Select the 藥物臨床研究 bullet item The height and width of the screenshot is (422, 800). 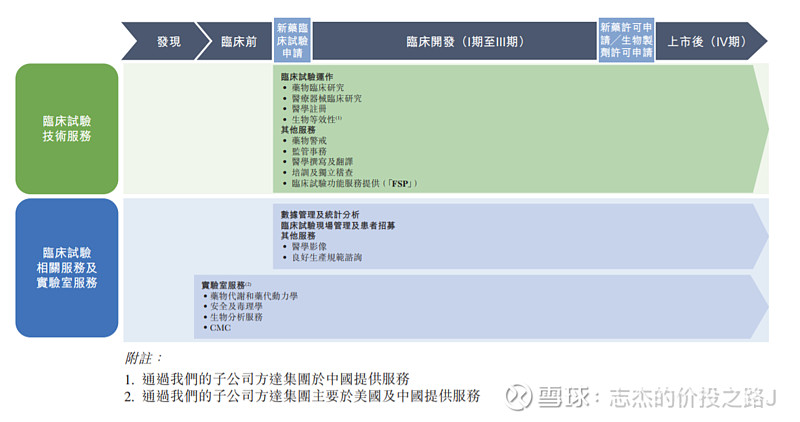321,87
